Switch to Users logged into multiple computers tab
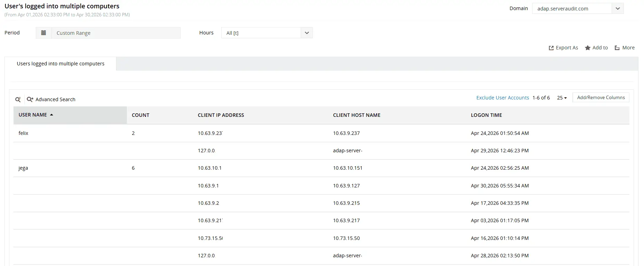 [x=60, y=64]
